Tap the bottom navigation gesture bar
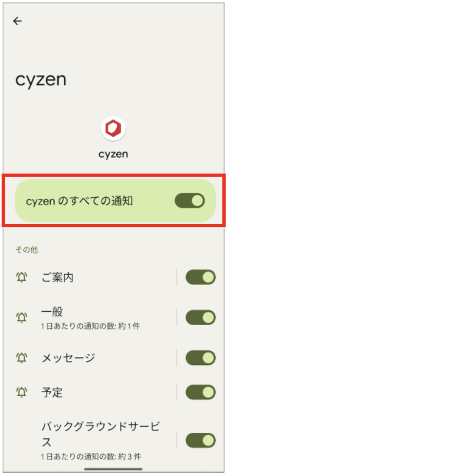Viewport: 463px width, 476px height. pyautogui.click(x=113, y=469)
